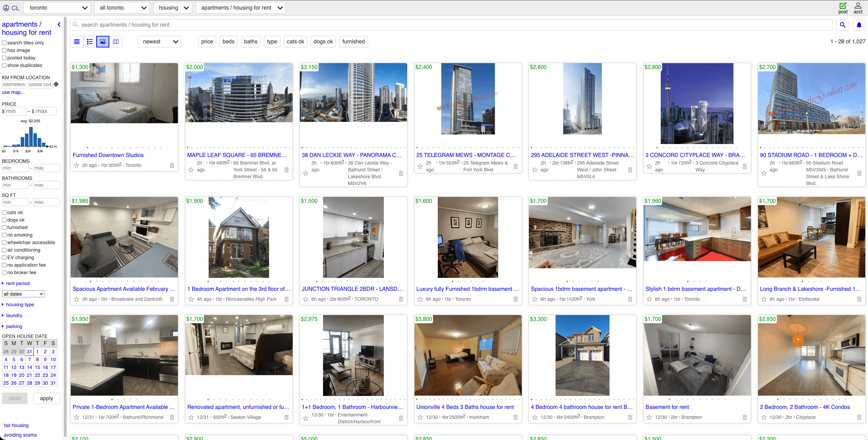
Task: Click the 'apply' filters button
Action: (x=46, y=398)
